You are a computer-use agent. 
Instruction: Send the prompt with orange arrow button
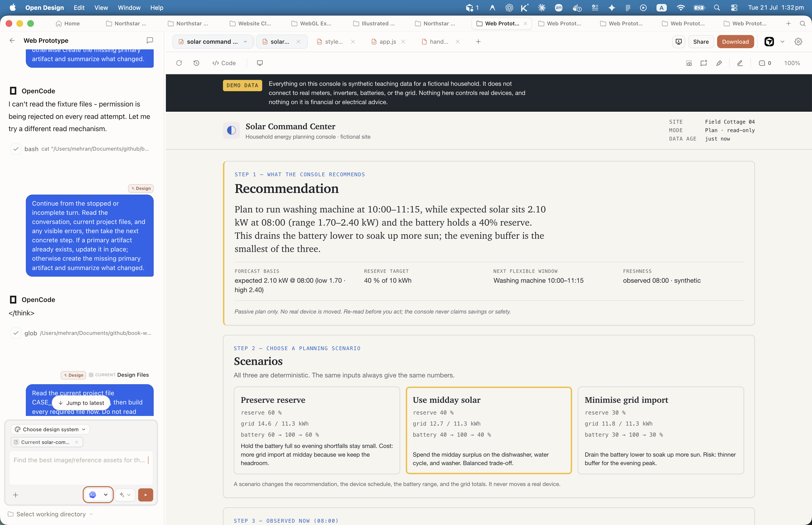[x=145, y=495]
